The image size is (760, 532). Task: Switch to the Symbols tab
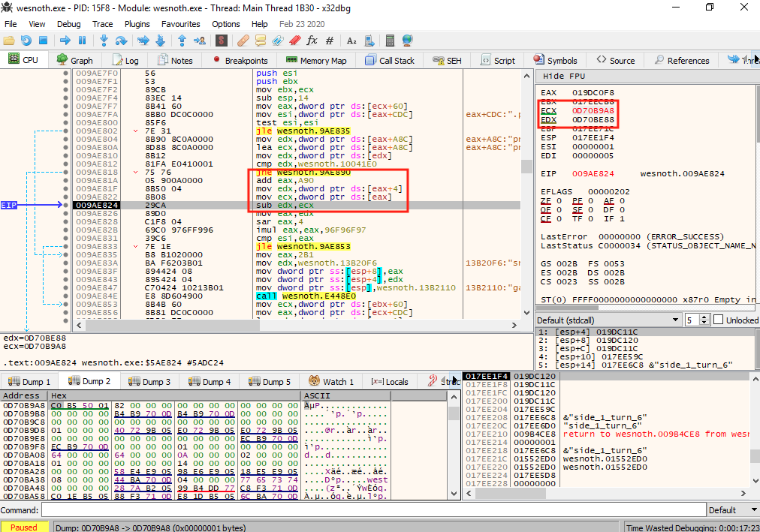tap(556, 61)
